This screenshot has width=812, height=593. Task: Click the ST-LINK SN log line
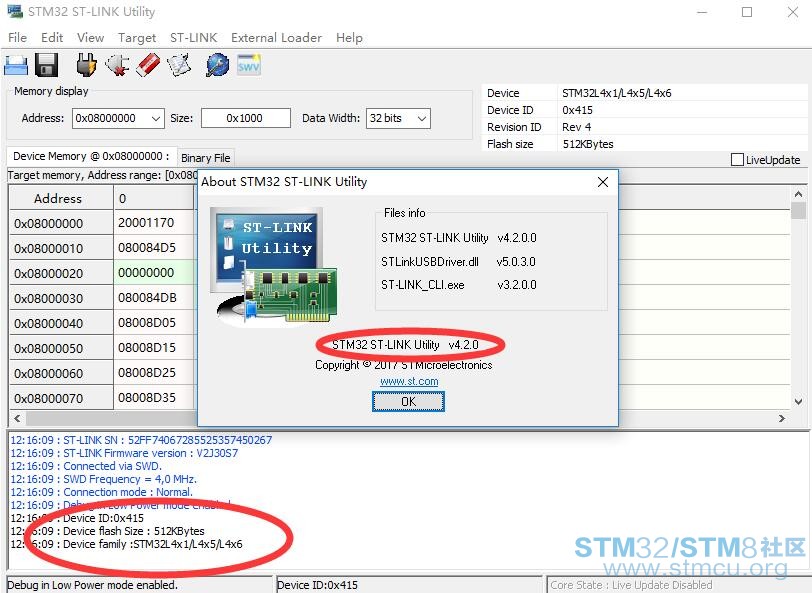click(x=141, y=440)
